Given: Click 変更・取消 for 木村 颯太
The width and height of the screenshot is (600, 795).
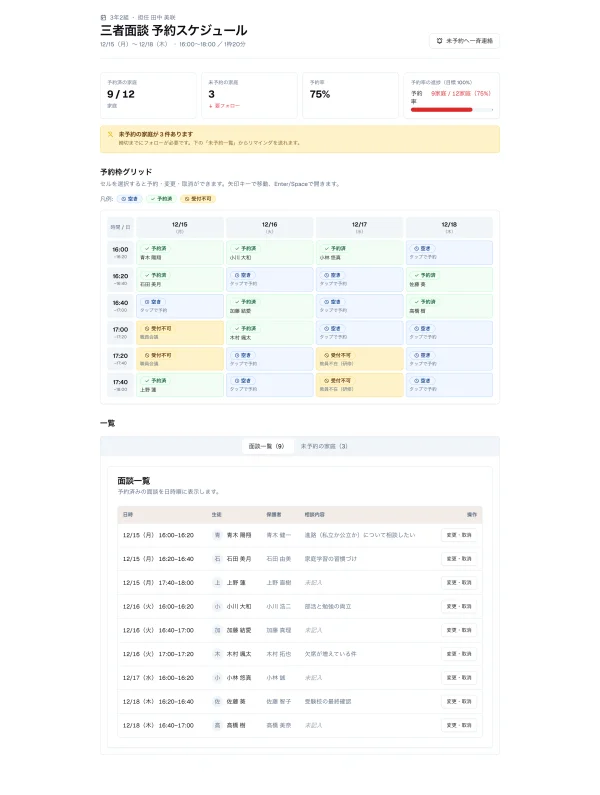Looking at the screenshot, I should pyautogui.click(x=459, y=654).
